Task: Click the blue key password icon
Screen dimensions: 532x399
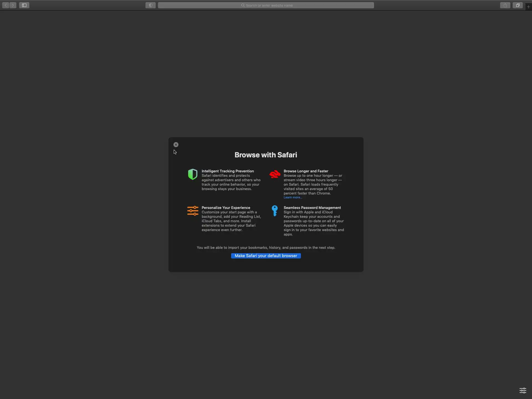Action: click(275, 211)
